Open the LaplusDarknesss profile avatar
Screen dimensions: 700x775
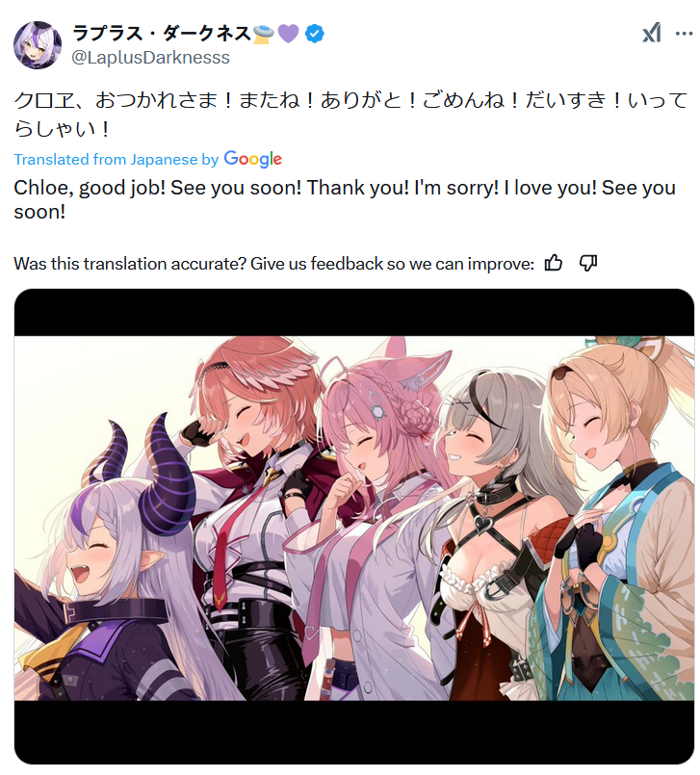tap(38, 45)
